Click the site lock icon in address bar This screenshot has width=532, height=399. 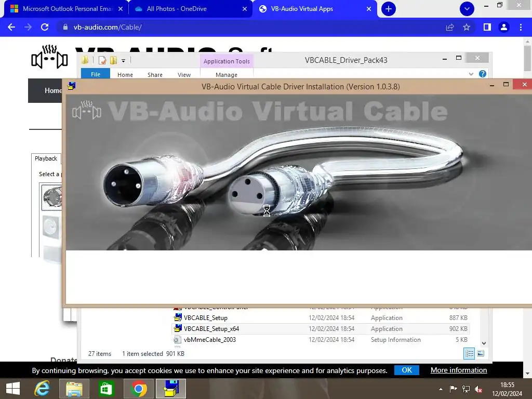(65, 27)
